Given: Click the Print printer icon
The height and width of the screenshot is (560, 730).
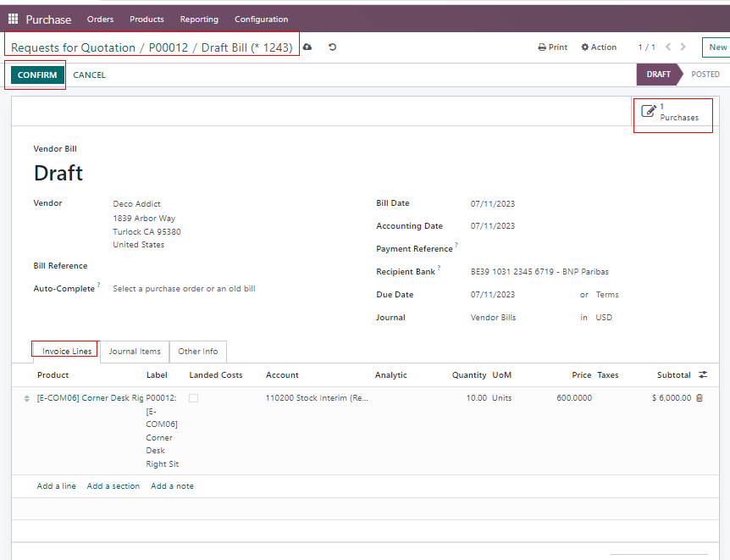Looking at the screenshot, I should click(x=542, y=47).
